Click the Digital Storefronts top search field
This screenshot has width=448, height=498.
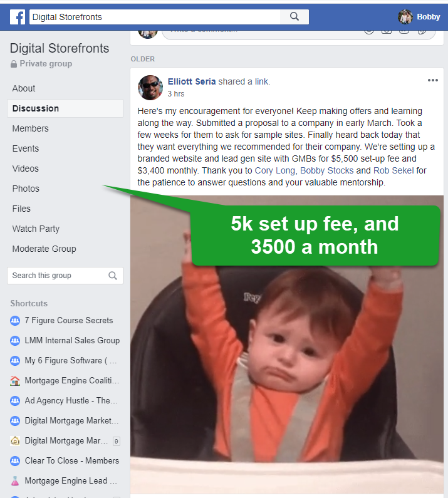(x=155, y=17)
